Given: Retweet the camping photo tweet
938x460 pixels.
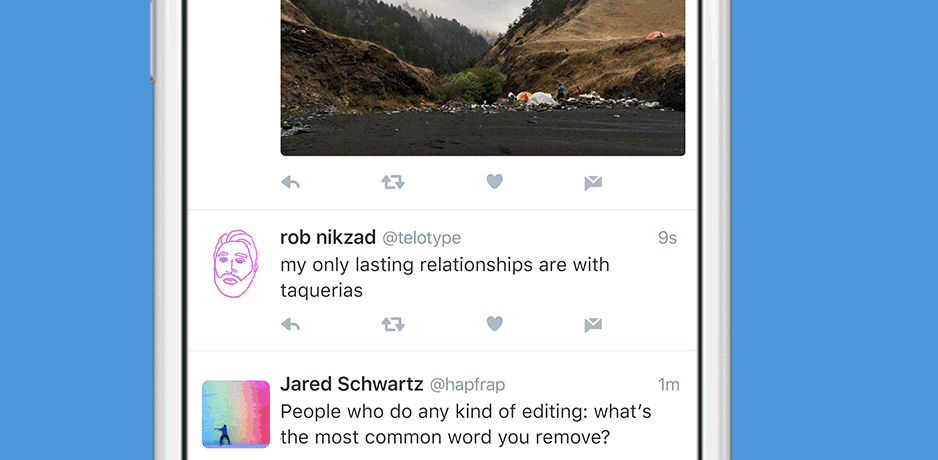Looking at the screenshot, I should [x=392, y=182].
